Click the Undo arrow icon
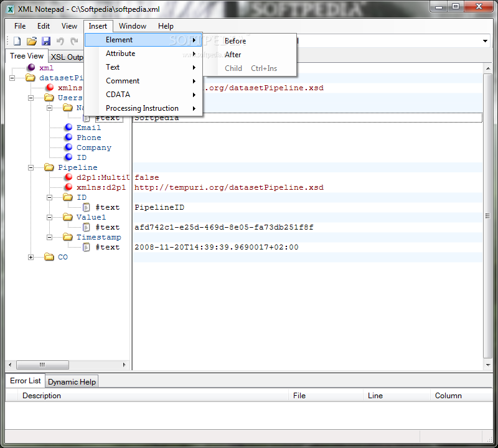The height and width of the screenshot is (448, 498). point(60,41)
